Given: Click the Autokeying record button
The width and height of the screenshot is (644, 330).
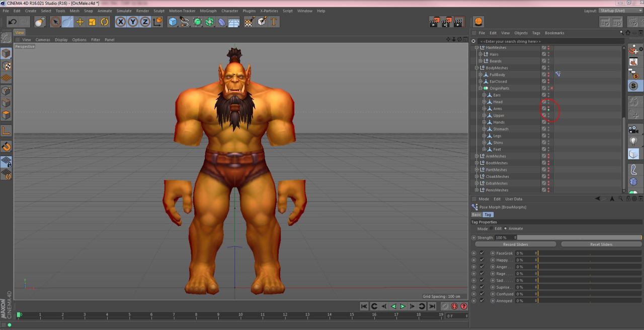Looking at the screenshot, I should coord(454,306).
